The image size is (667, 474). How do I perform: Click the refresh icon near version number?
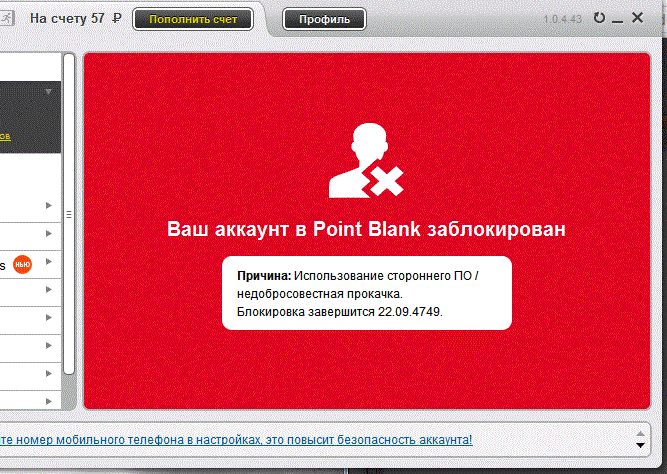click(x=599, y=18)
